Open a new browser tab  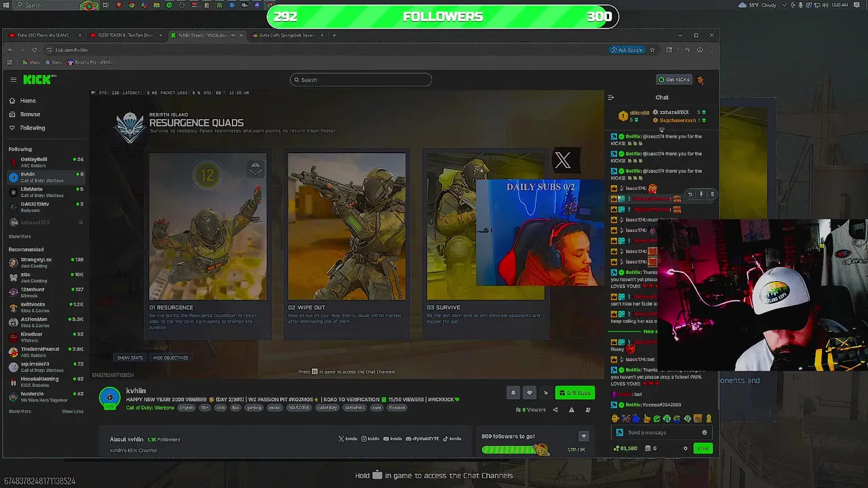coord(334,35)
